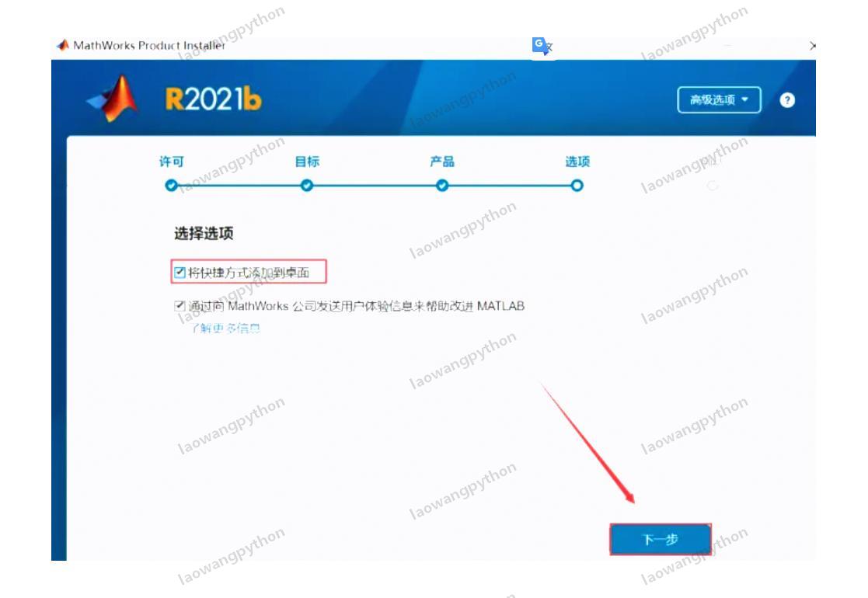
Task: Click the help question mark icon
Action: [786, 100]
